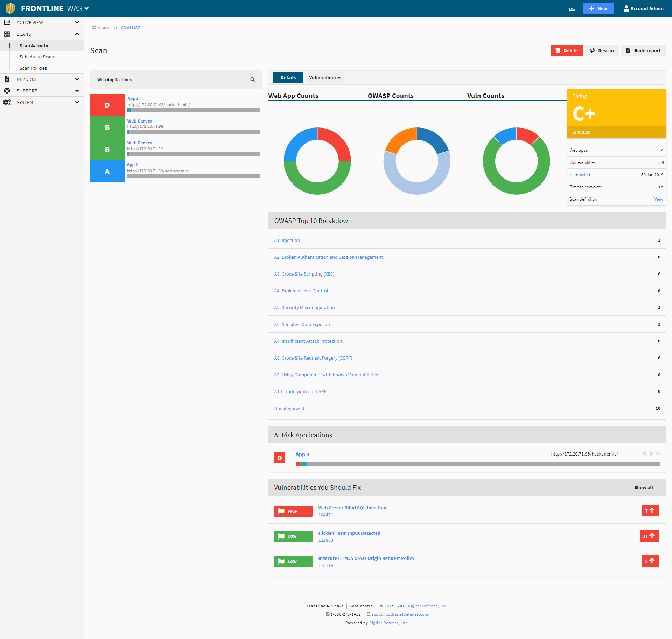Image resolution: width=672 pixels, height=639 pixels.
Task: Click the 8 up-arrow badge
Action: [650, 561]
